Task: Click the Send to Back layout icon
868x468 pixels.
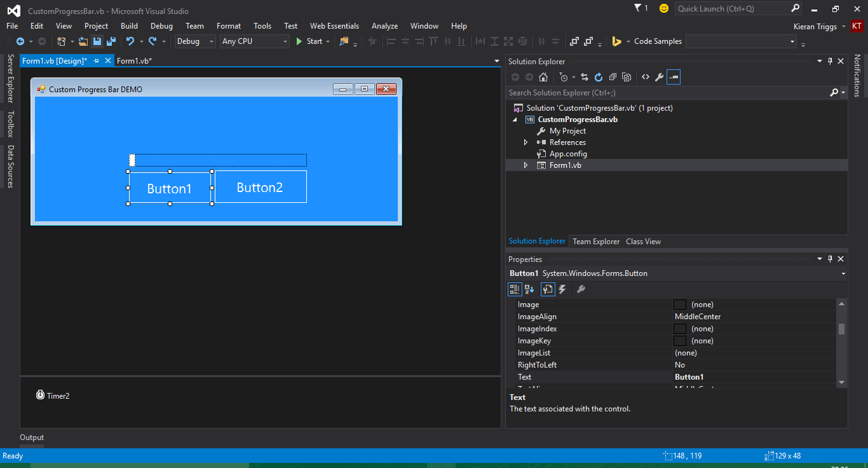Action: [588, 41]
